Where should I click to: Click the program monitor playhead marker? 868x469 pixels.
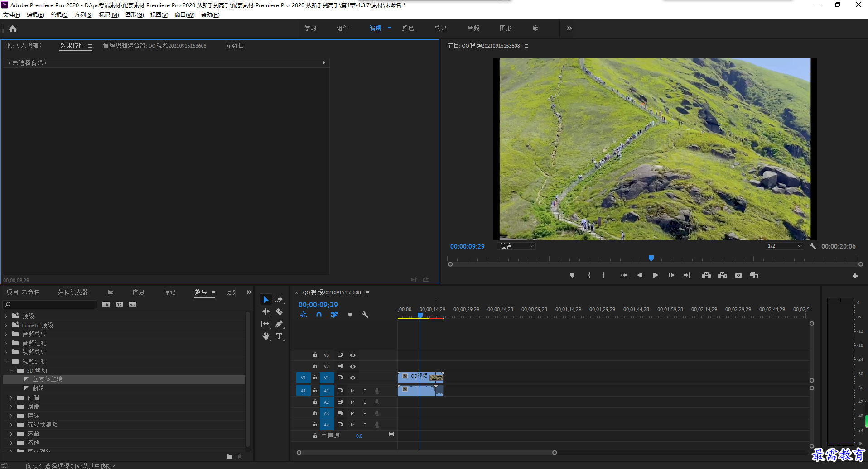click(651, 258)
